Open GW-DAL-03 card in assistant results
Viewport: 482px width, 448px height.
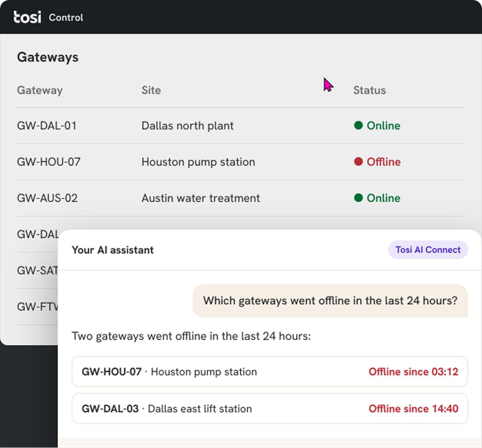(269, 408)
